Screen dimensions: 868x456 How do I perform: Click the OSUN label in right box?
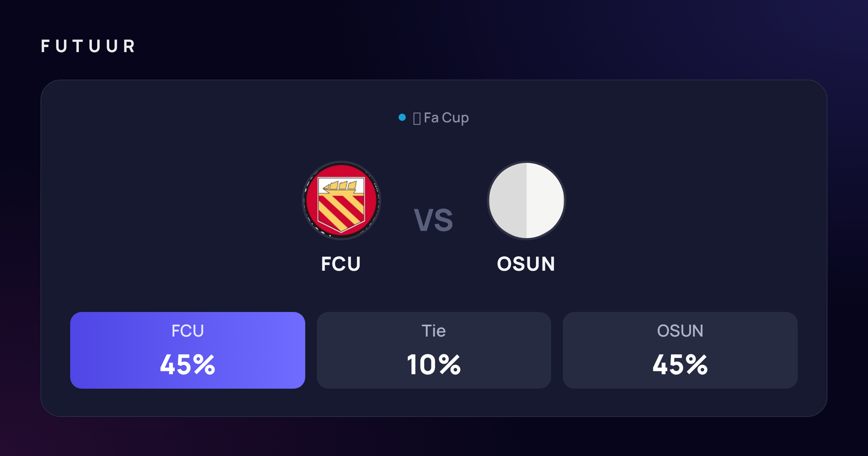(680, 331)
